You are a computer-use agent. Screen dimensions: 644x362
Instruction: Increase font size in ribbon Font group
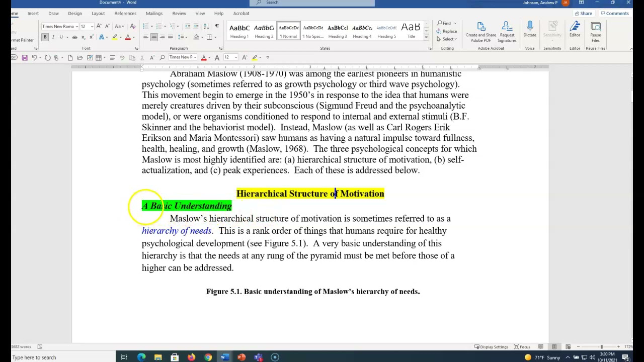[x=99, y=26]
